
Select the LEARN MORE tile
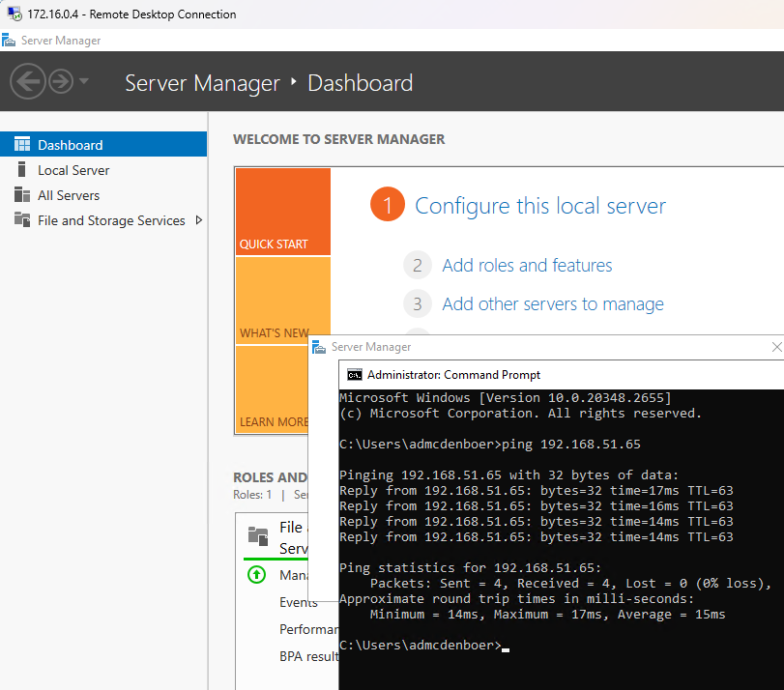click(x=272, y=389)
